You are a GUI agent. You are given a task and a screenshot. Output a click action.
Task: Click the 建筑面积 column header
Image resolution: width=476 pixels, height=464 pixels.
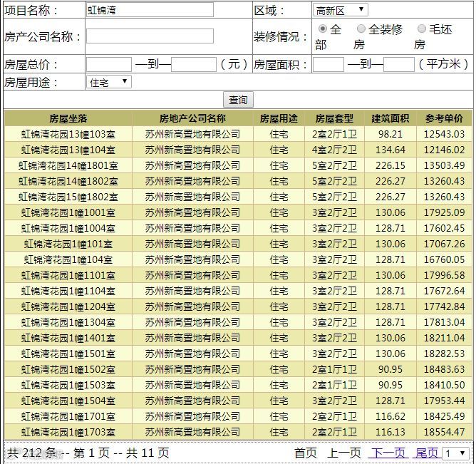[x=390, y=118]
